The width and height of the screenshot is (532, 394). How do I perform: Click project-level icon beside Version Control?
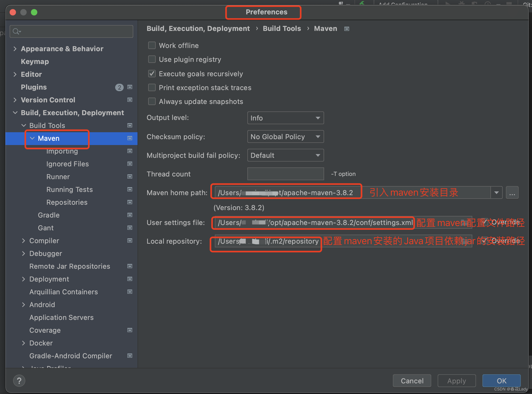[x=130, y=100]
